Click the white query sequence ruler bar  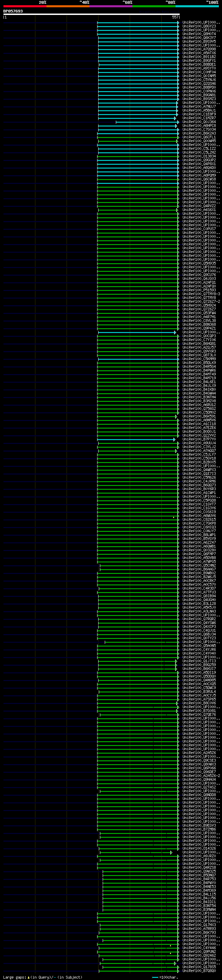pyautogui.click(x=92, y=14)
